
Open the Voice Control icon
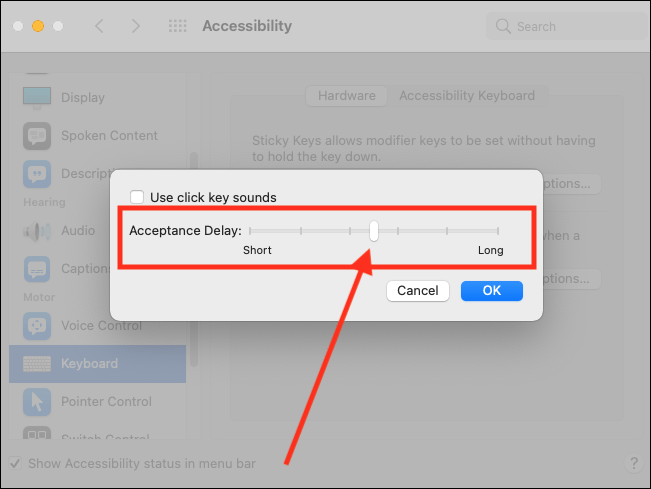[x=37, y=326]
